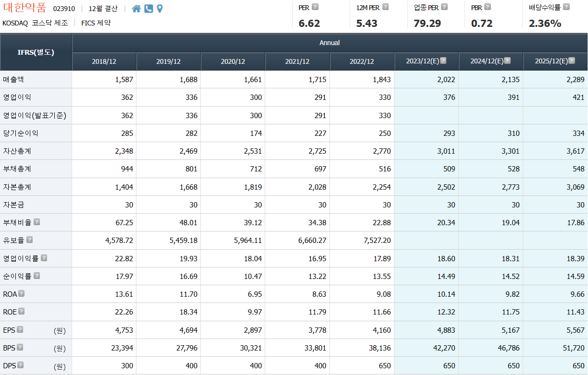This screenshot has width=588, height=375.
Task: Click the 2025/12(E) BPS value 51,720
Action: [574, 348]
